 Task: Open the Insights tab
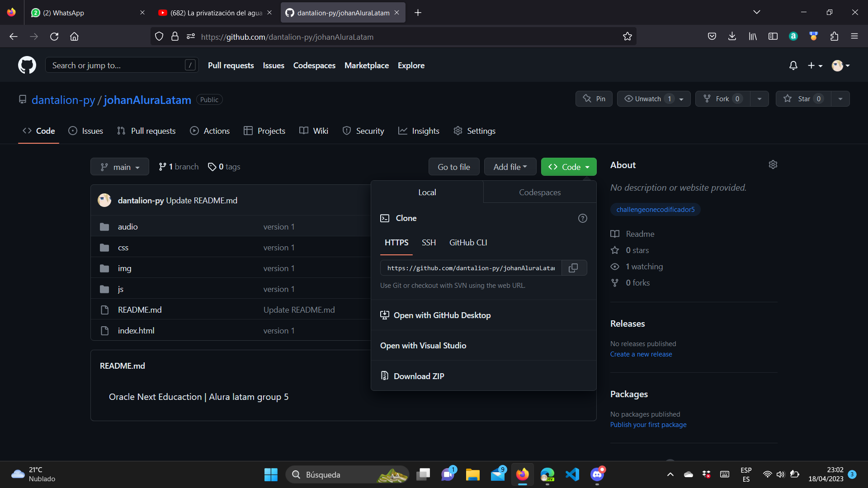[419, 131]
